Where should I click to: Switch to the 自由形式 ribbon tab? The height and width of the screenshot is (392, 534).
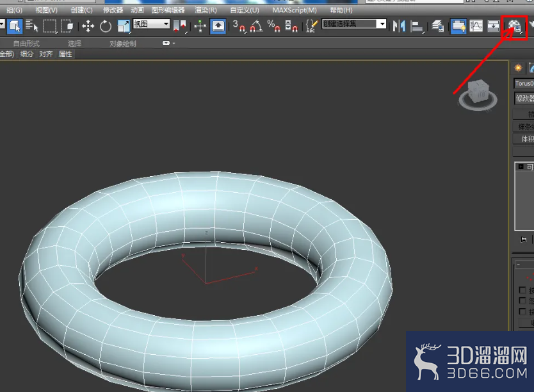click(26, 44)
